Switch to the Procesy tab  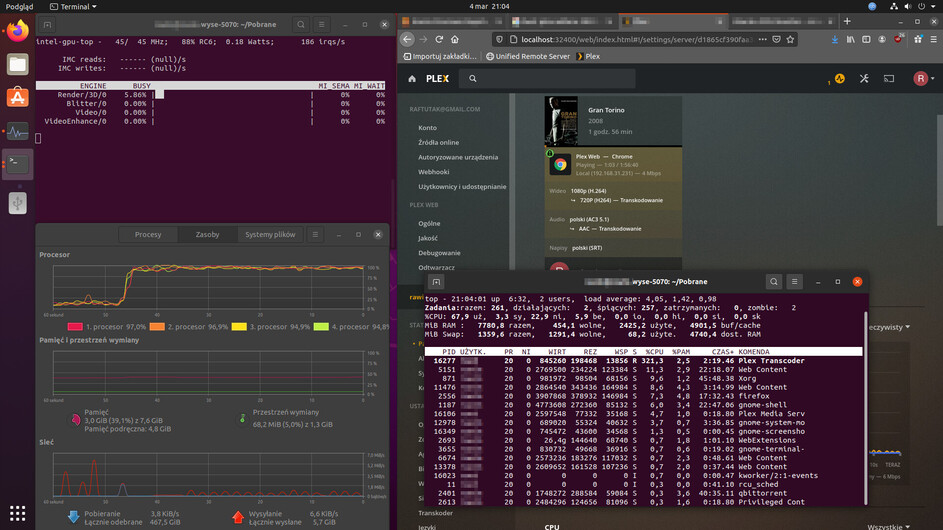tap(148, 234)
